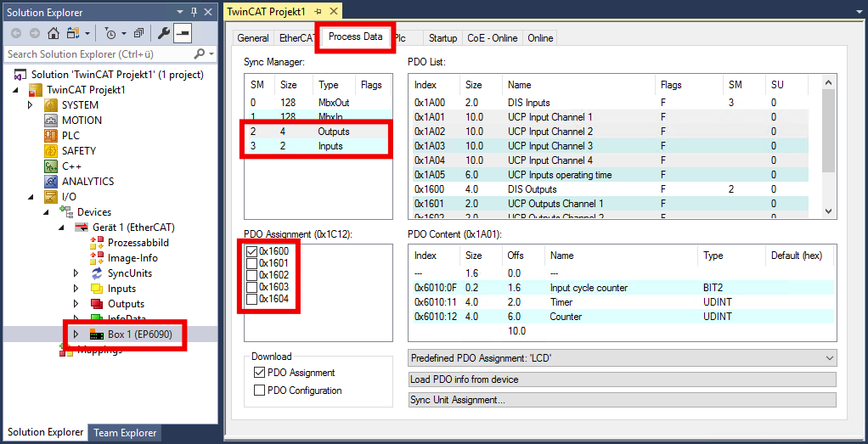Enable the PDO Configuration download checkbox
This screenshot has width=868, height=444.
(258, 391)
